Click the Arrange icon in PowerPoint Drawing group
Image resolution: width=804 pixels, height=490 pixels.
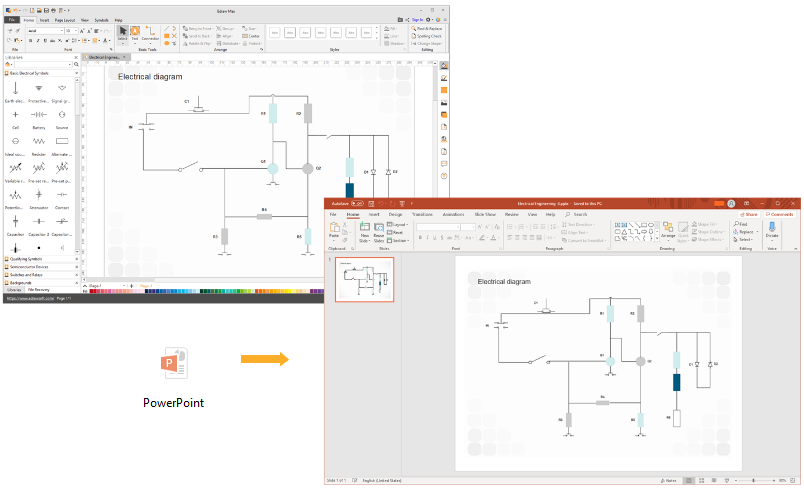click(668, 227)
